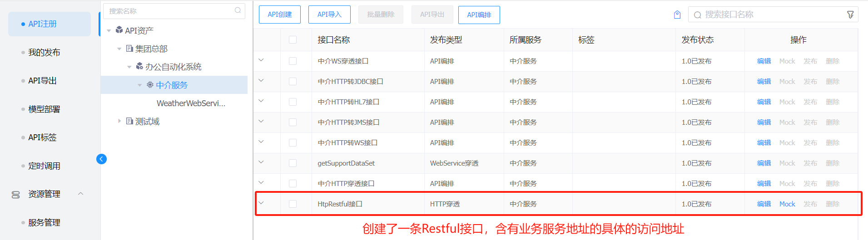Expand the 测试域 tree node arrow

click(x=119, y=121)
